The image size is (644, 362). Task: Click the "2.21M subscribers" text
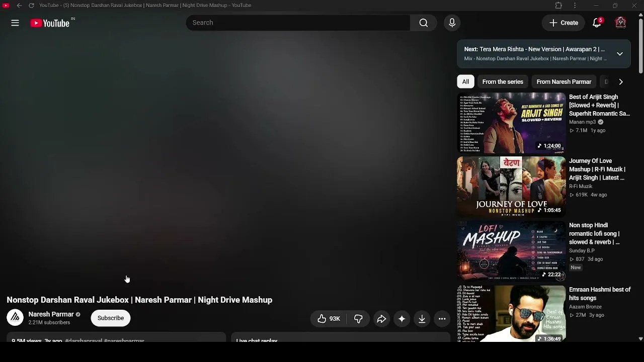pyautogui.click(x=49, y=323)
